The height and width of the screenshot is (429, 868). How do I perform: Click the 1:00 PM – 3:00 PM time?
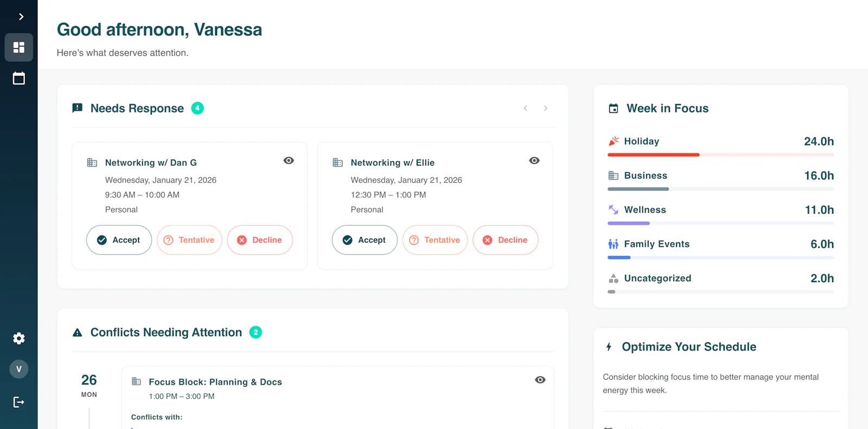[182, 396]
